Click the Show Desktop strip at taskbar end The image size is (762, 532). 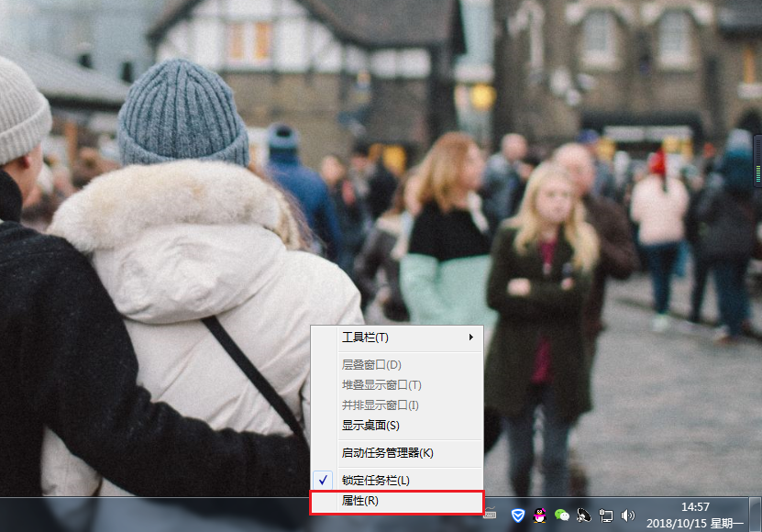(756, 514)
